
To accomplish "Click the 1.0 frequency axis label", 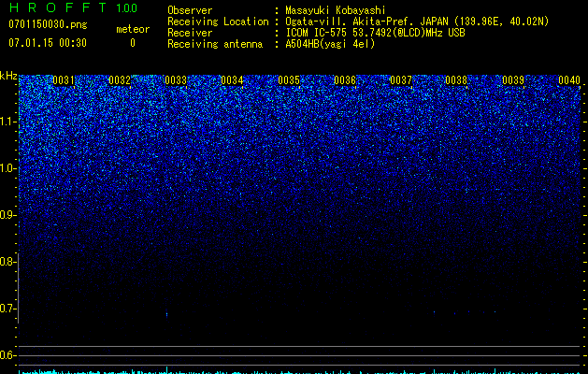I will [x=8, y=168].
